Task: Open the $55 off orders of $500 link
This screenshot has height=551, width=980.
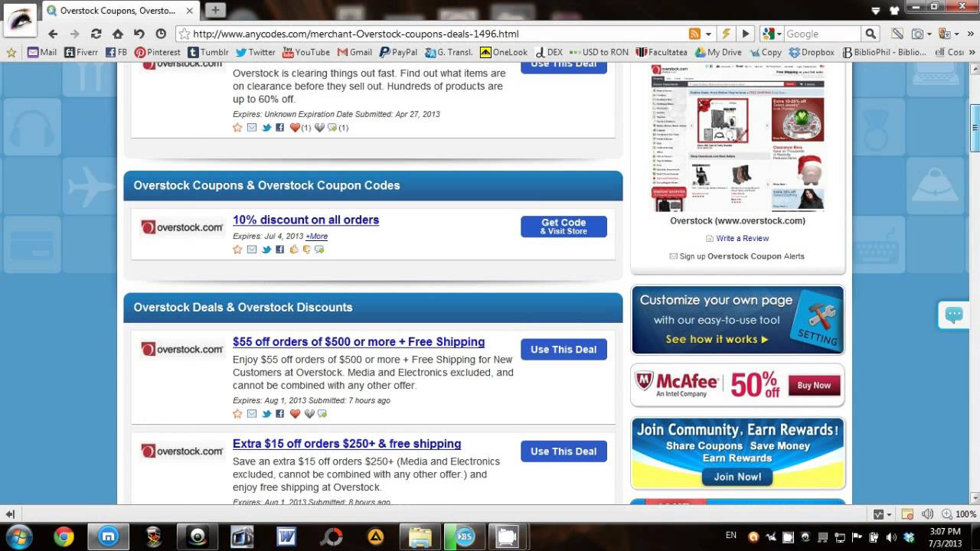Action: pos(358,342)
